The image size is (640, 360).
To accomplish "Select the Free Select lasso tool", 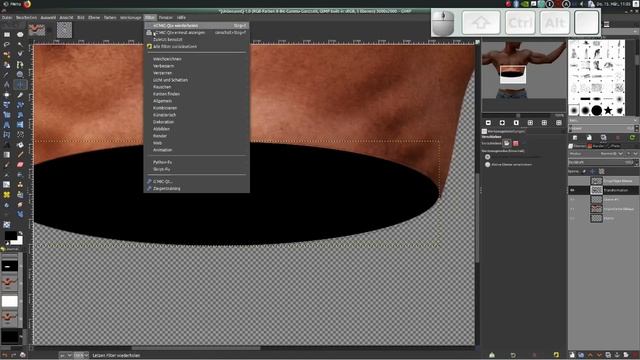I will (x=7, y=44).
